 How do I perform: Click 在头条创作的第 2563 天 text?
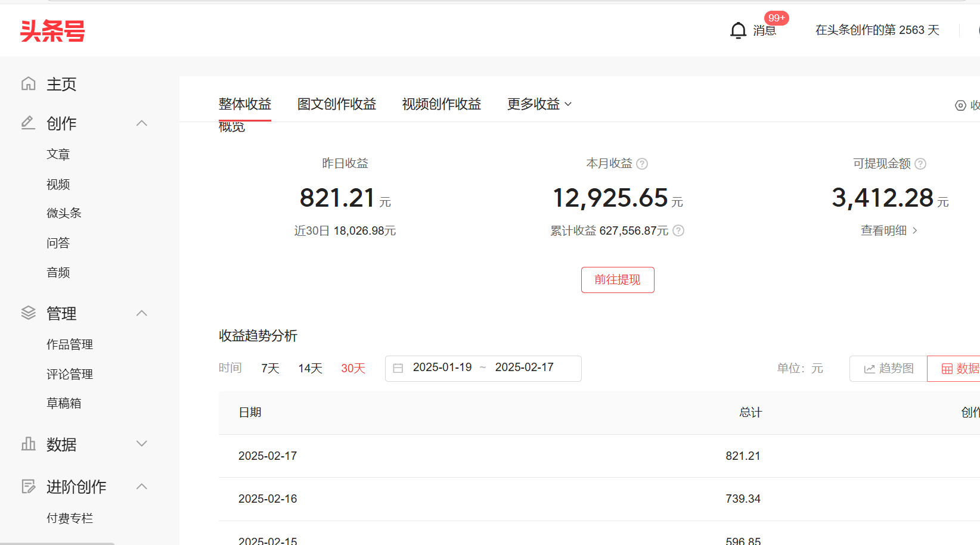pyautogui.click(x=877, y=30)
